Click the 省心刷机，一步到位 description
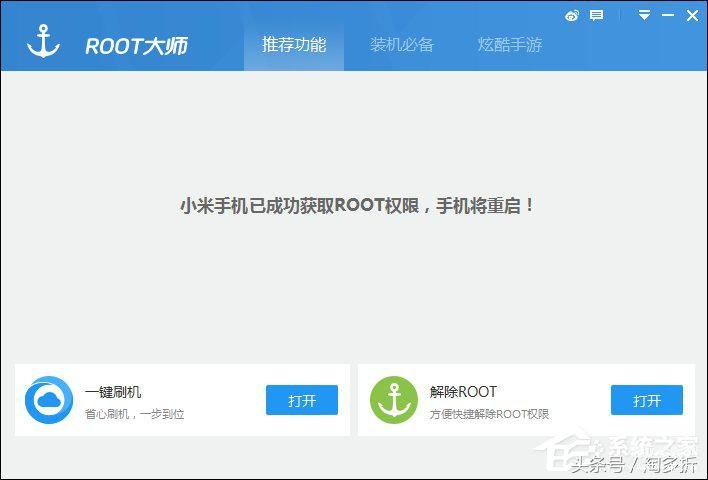This screenshot has height=480, width=708. tap(135, 414)
